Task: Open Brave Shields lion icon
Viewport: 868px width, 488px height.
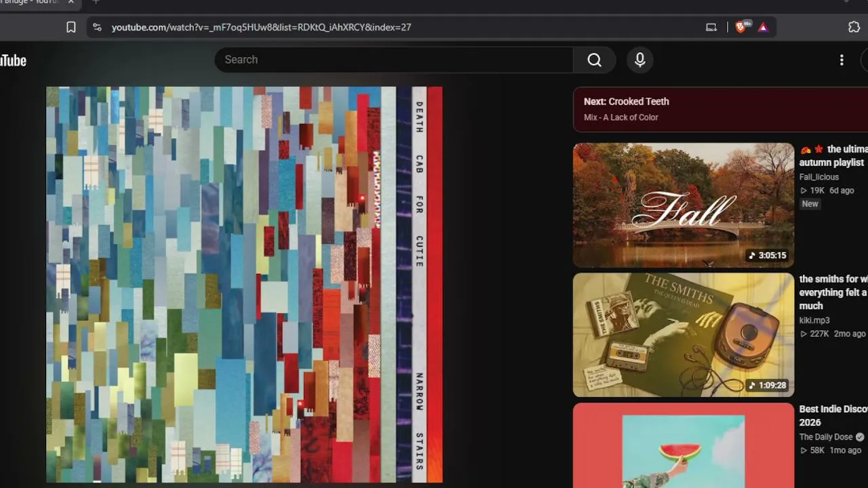Action: (741, 27)
